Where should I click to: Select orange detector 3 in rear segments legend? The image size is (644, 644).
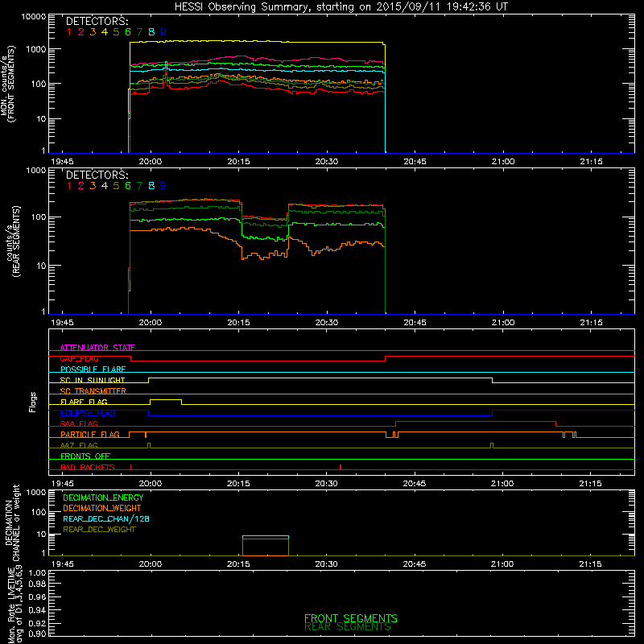(93, 186)
